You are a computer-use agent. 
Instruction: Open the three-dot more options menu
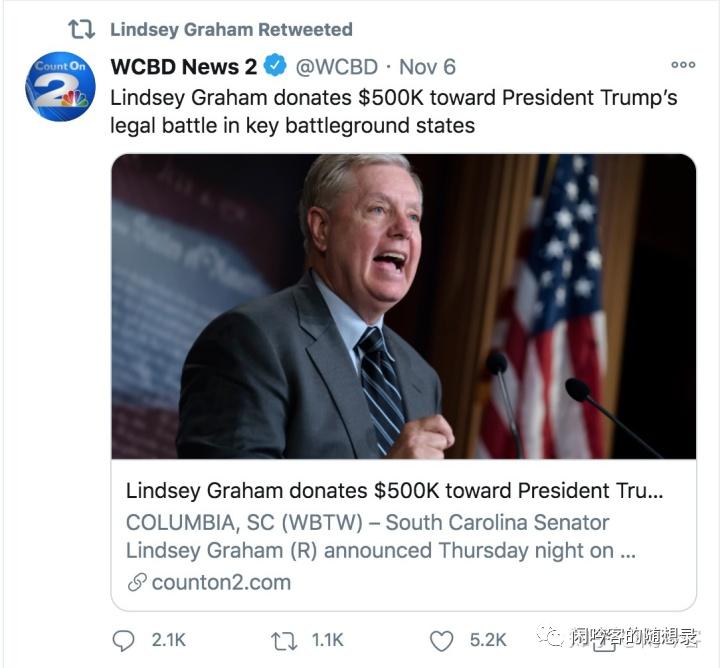coord(683,65)
